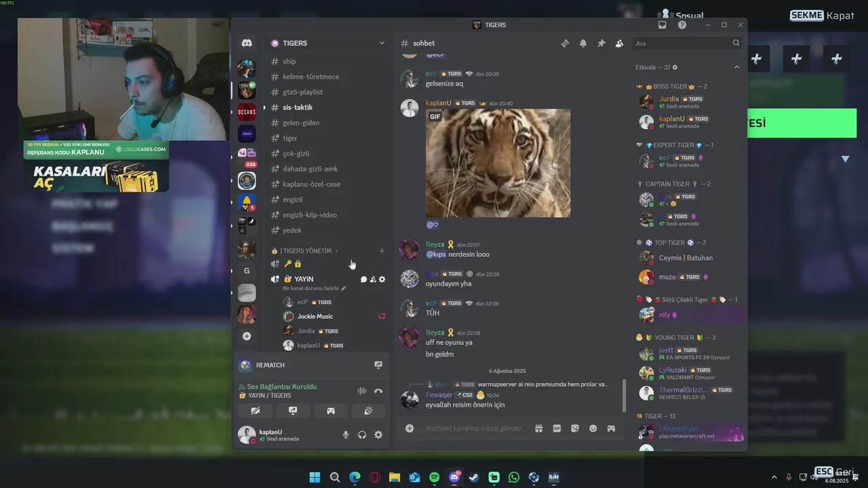
Task: Click dropdown arrow in background window
Action: 846,159
